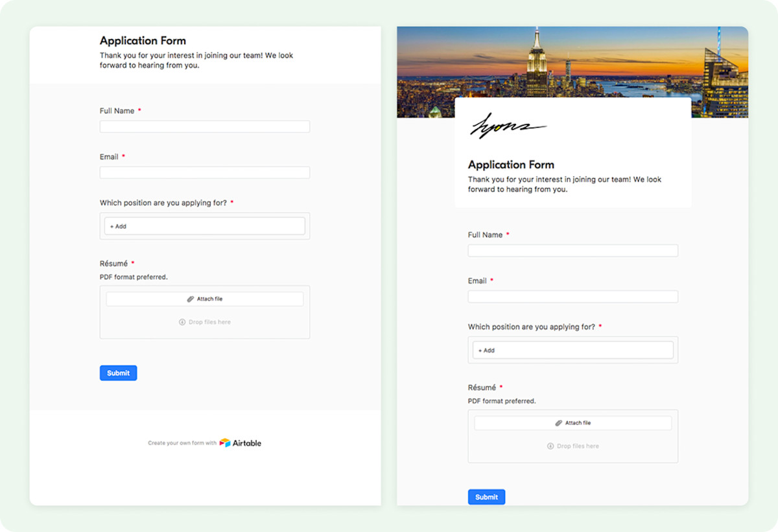The height and width of the screenshot is (532, 778).
Task: Click the Full Name input on the left form
Action: tap(204, 126)
